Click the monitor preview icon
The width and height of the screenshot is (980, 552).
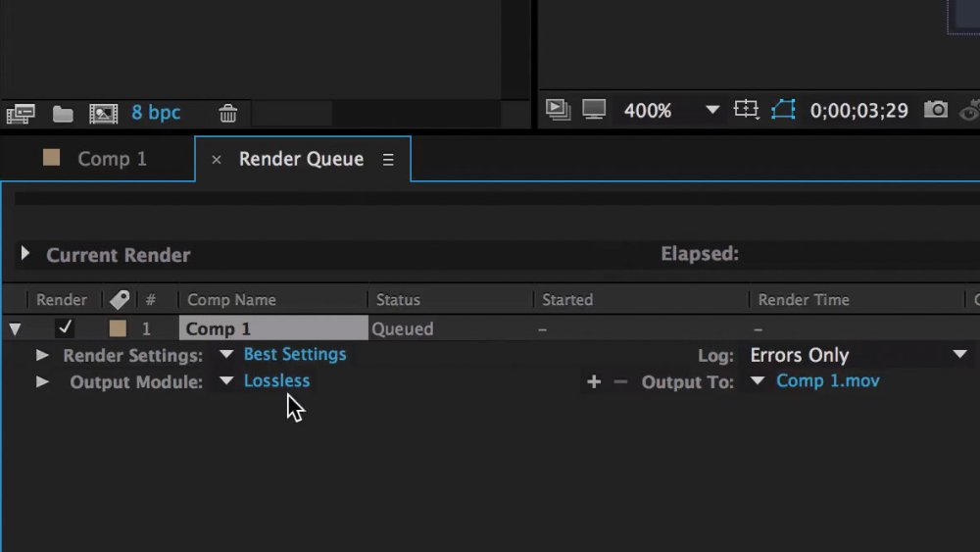[594, 110]
